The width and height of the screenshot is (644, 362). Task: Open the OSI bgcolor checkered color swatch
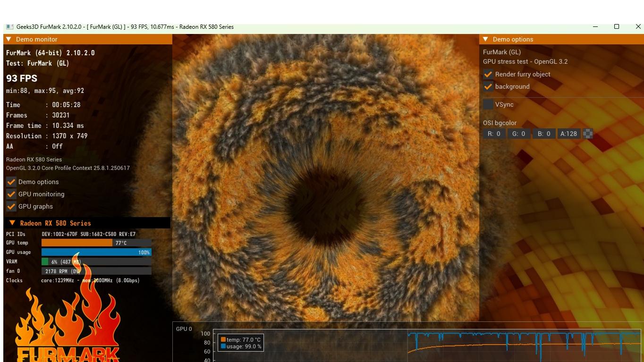coord(588,134)
